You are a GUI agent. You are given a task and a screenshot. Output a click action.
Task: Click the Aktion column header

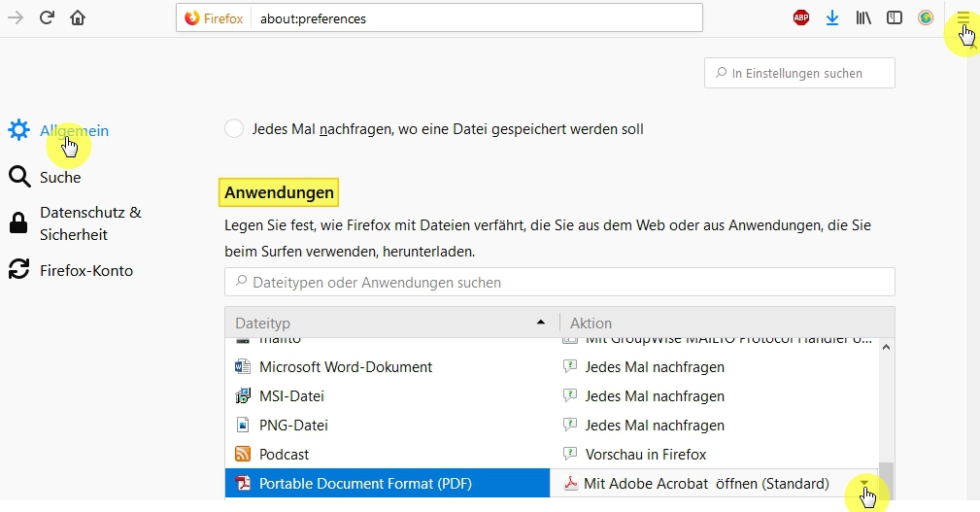pyautogui.click(x=724, y=323)
